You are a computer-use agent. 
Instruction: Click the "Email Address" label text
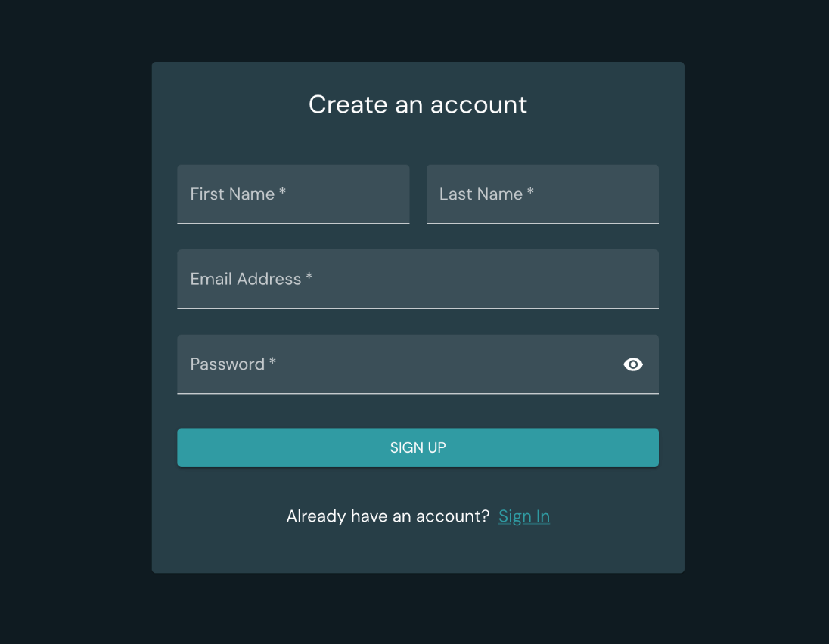tap(246, 279)
